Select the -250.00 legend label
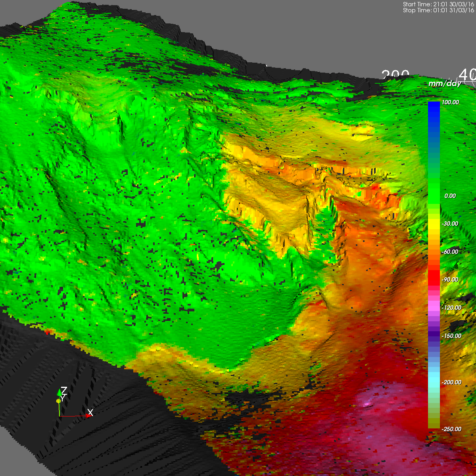Viewport: 476px width, 476px height. click(x=451, y=429)
